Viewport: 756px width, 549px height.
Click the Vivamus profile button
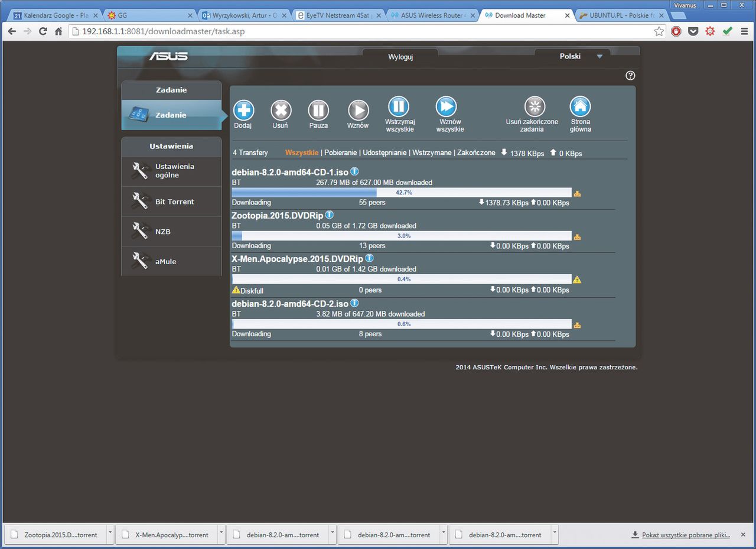tap(685, 5)
